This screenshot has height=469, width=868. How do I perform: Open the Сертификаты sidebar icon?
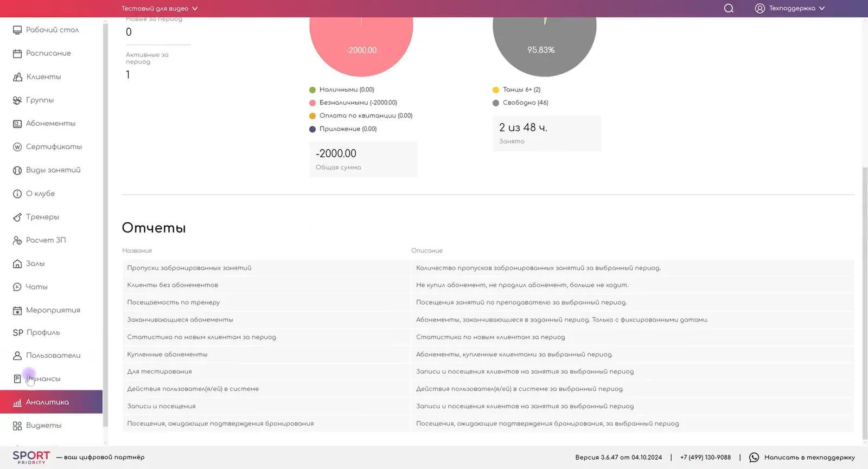[17, 146]
